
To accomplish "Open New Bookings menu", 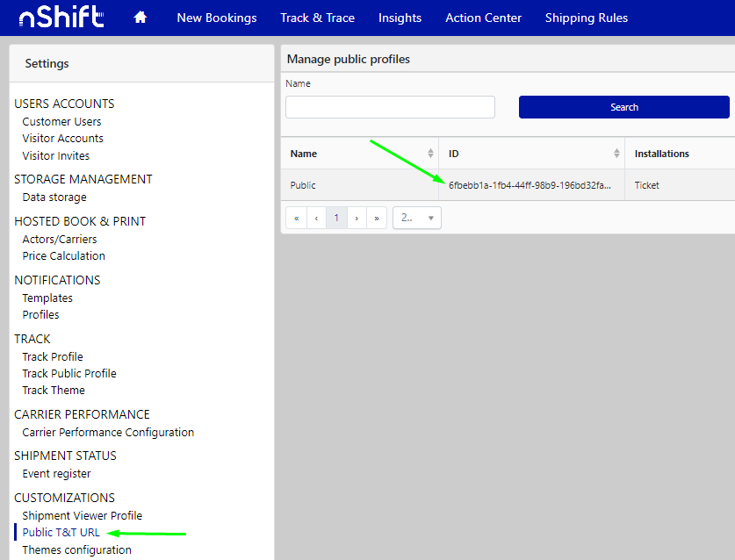I will tap(217, 18).
